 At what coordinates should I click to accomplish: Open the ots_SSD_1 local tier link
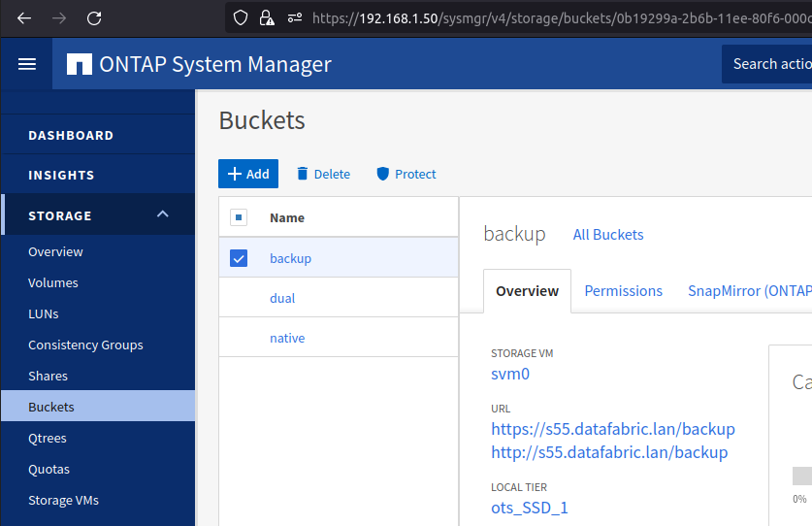click(530, 508)
